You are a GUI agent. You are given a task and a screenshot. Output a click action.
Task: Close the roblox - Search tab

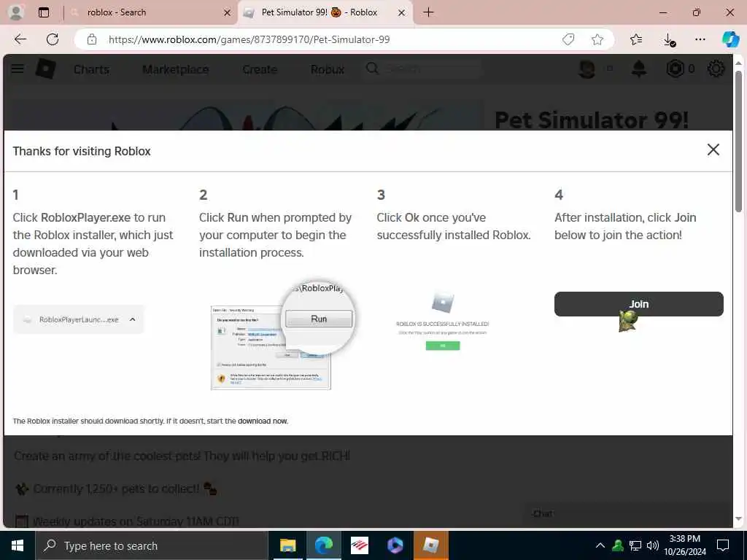pos(228,13)
